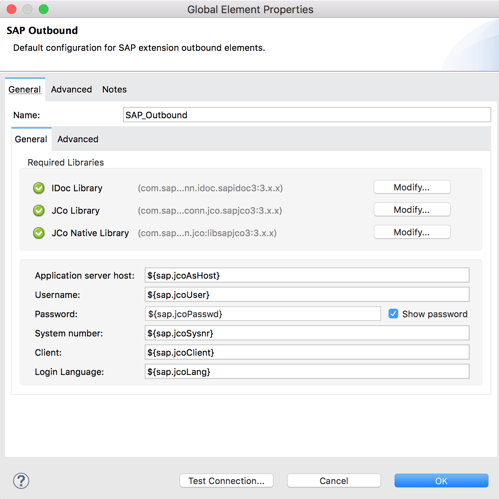Click the Test Connection button

[x=226, y=481]
